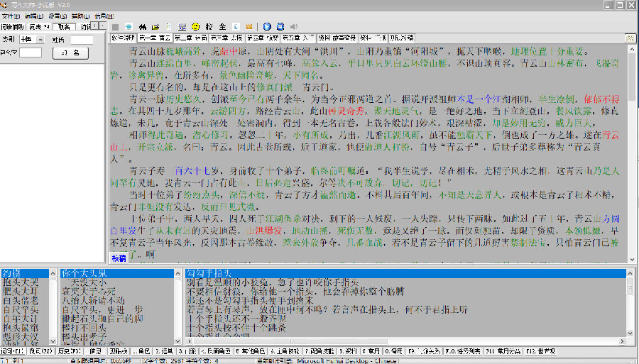Click the open folder toolbar icon
Viewport: 639px width, 364px height.
155,27
